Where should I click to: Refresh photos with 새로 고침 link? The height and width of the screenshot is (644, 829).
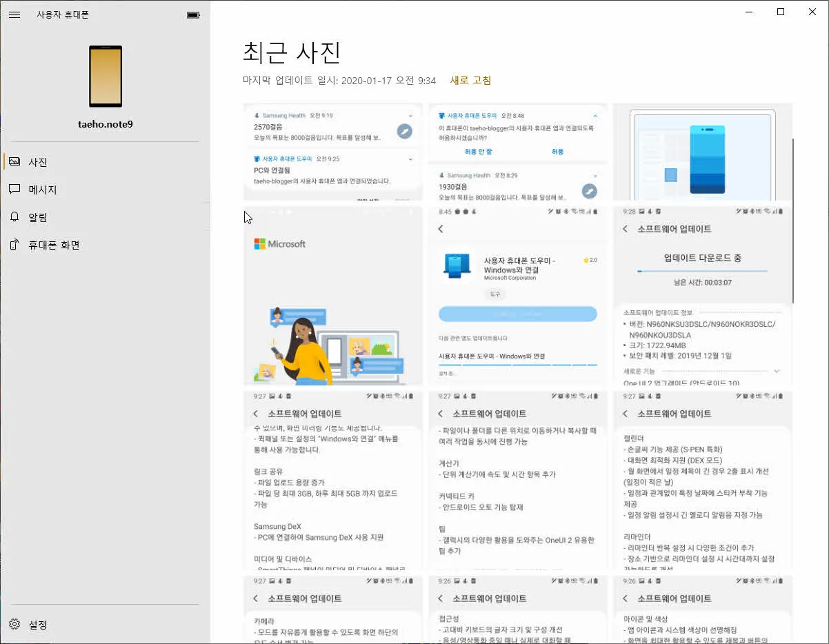point(470,80)
